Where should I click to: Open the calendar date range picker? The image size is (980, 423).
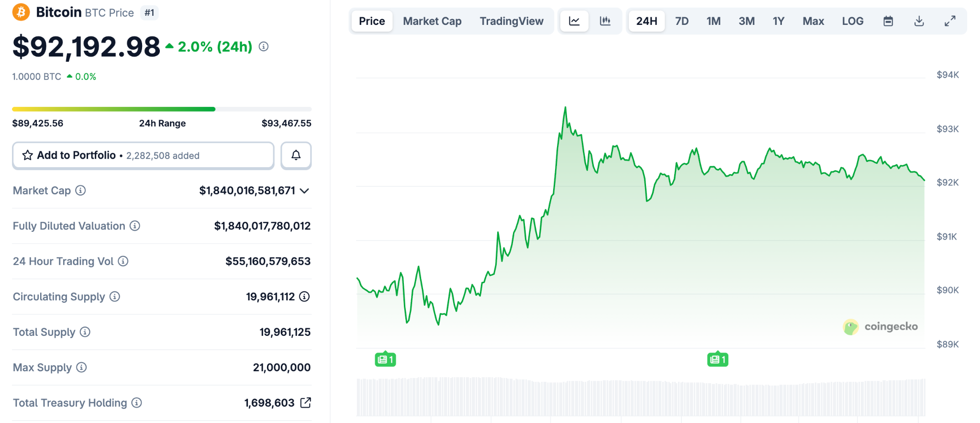(888, 21)
